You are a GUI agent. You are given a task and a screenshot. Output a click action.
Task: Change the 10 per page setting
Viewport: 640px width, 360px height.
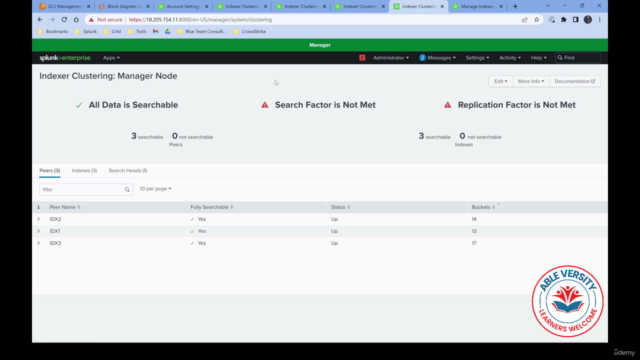(155, 189)
